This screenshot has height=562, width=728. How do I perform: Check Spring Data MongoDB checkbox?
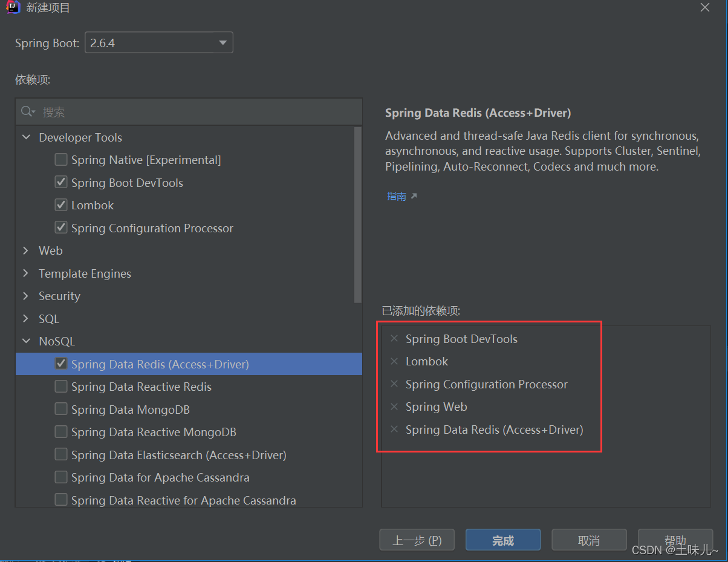pyautogui.click(x=61, y=410)
